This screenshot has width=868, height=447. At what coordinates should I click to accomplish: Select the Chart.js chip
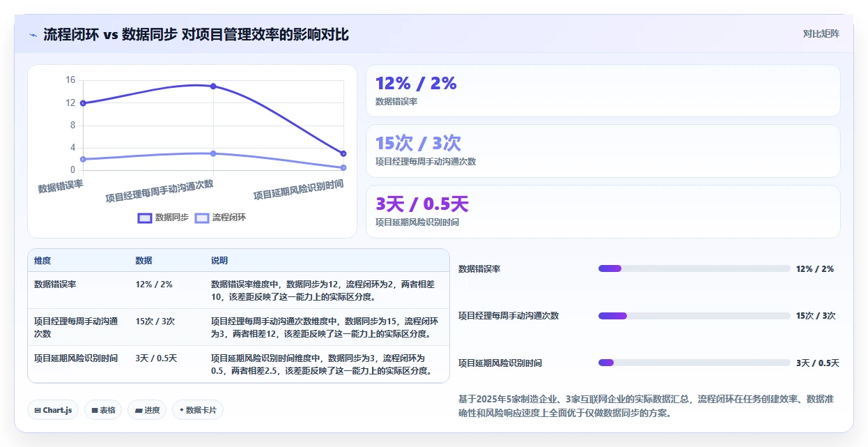click(x=54, y=410)
